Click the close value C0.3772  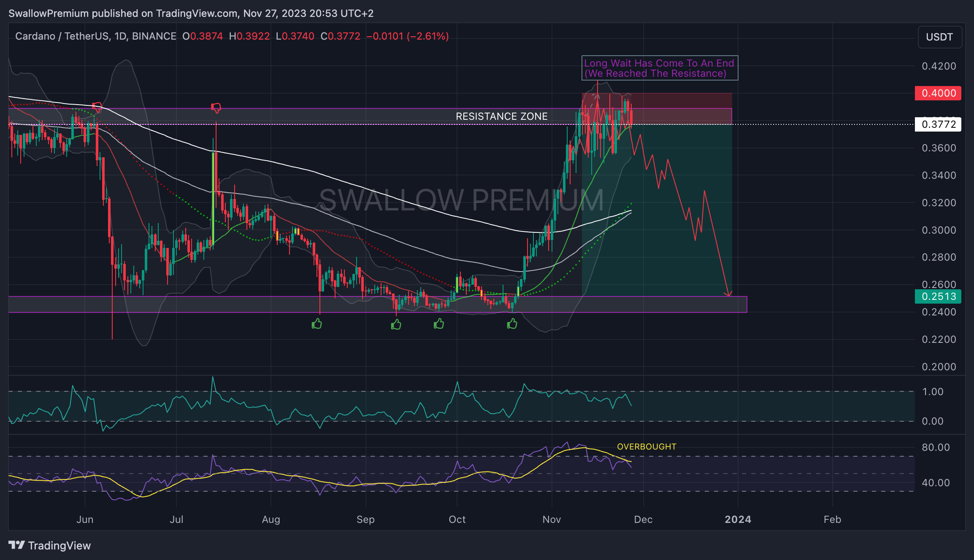(x=341, y=36)
